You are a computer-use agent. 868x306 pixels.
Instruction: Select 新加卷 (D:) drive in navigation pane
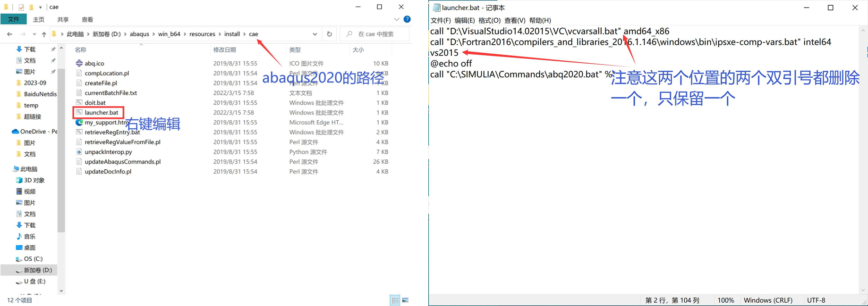[38, 270]
